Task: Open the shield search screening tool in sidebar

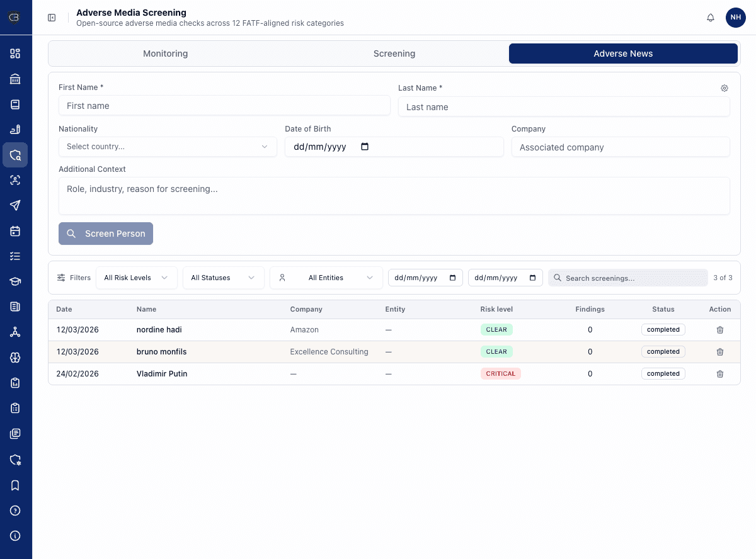Action: (15, 154)
